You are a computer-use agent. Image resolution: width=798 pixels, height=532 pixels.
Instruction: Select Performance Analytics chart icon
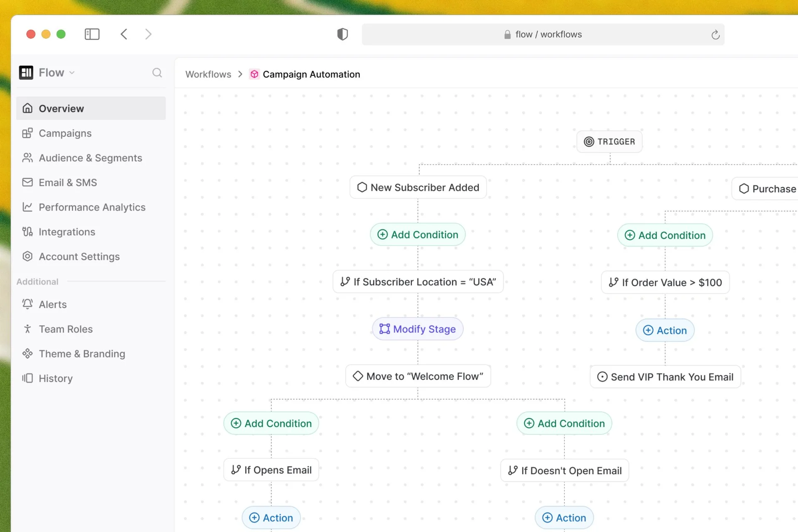pyautogui.click(x=27, y=207)
